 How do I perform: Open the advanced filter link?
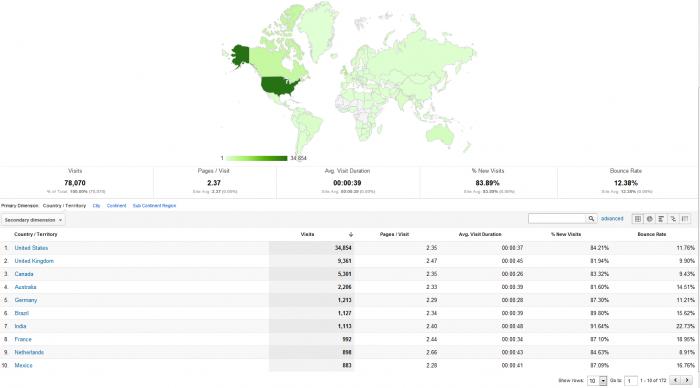[x=612, y=219]
